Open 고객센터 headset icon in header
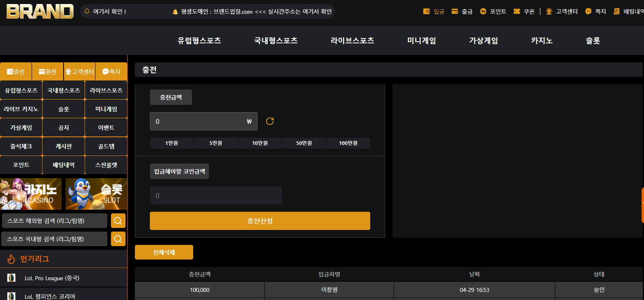The height and width of the screenshot is (300, 644). pyautogui.click(x=549, y=11)
